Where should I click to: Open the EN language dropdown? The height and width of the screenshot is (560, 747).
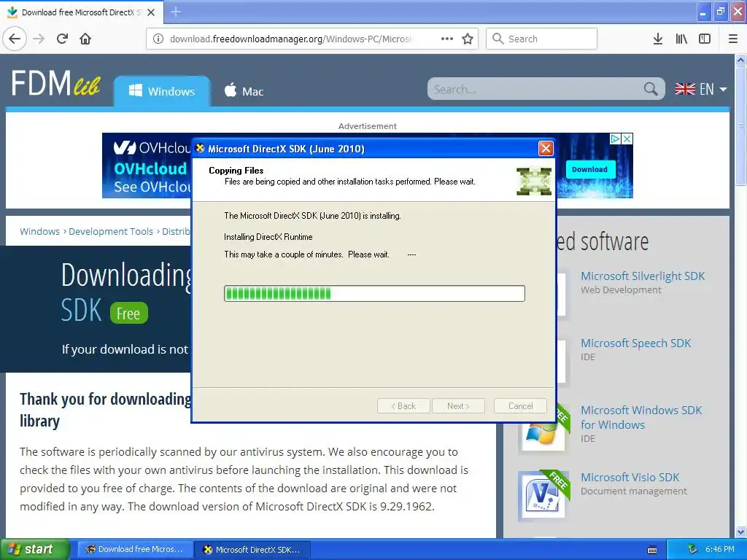pyautogui.click(x=701, y=89)
